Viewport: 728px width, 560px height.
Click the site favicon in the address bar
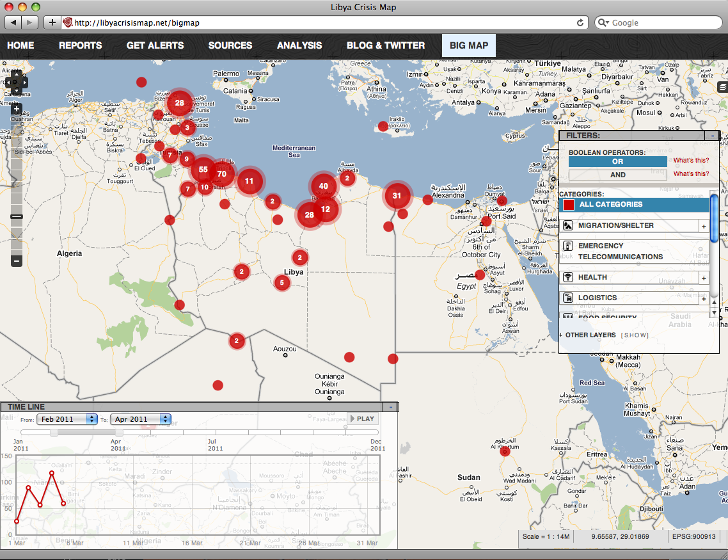(68, 22)
